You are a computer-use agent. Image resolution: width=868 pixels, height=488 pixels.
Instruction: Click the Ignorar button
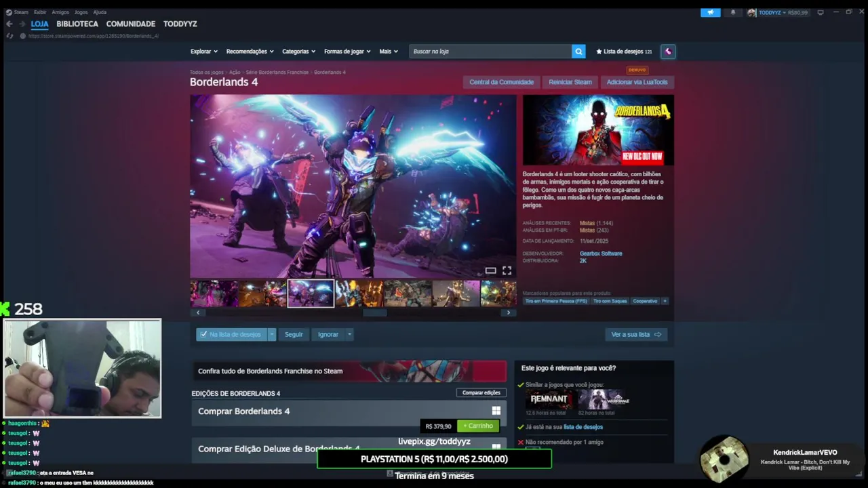[x=328, y=334]
